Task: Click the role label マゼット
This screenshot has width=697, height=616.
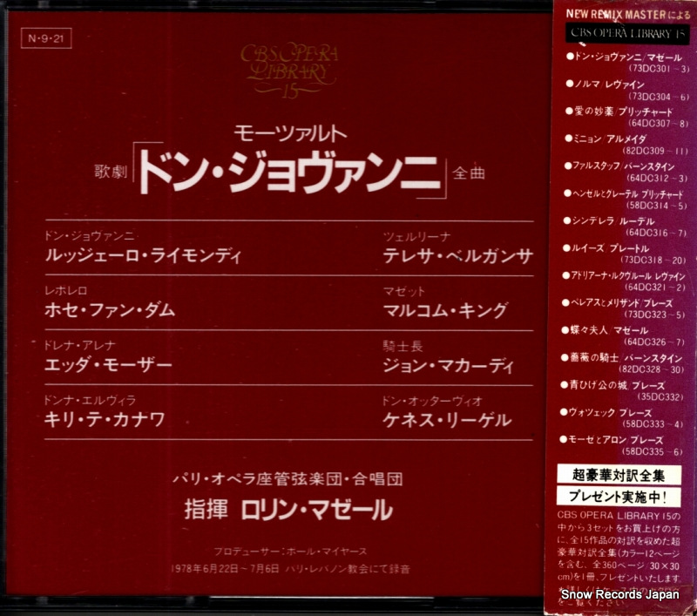Action: [x=404, y=291]
